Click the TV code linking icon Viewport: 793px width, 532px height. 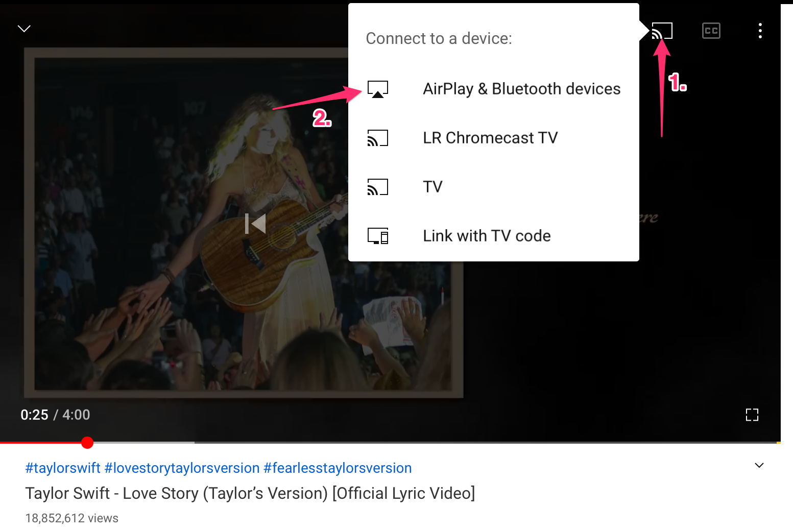tap(378, 235)
